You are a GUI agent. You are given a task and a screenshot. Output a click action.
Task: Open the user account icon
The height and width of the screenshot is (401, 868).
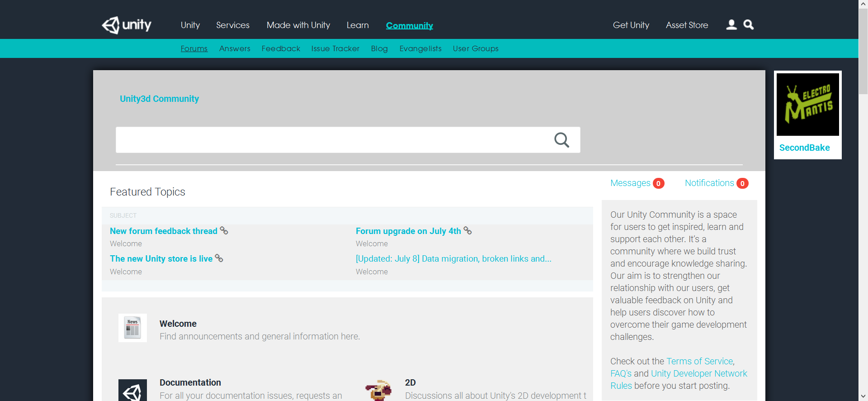731,24
